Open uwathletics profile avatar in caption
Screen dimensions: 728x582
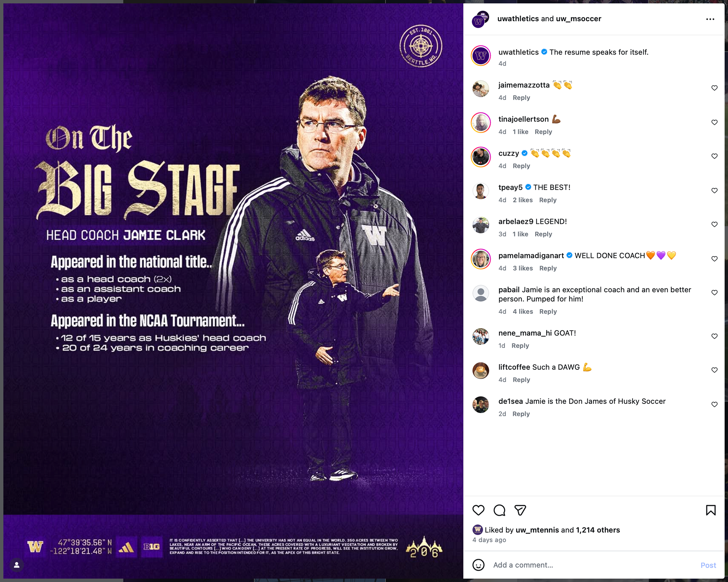481,56
